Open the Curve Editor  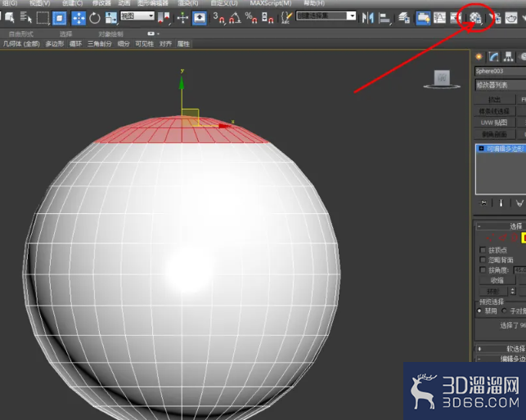[439, 18]
